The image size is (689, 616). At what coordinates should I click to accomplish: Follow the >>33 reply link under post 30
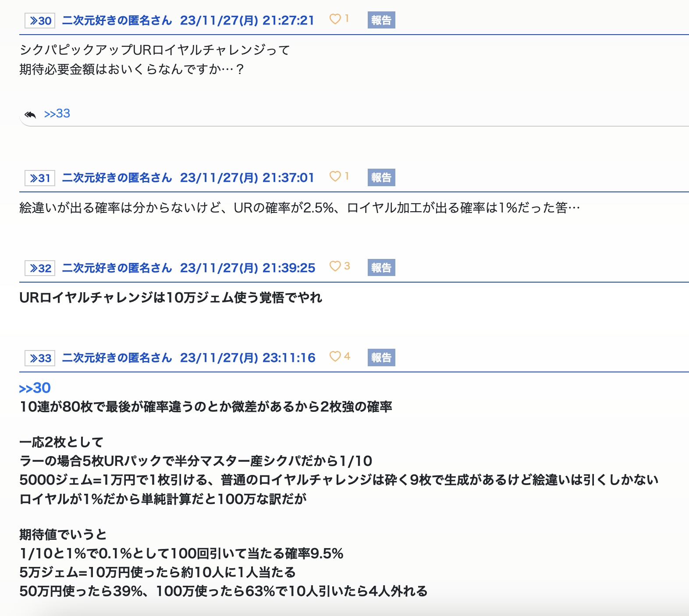click(57, 114)
